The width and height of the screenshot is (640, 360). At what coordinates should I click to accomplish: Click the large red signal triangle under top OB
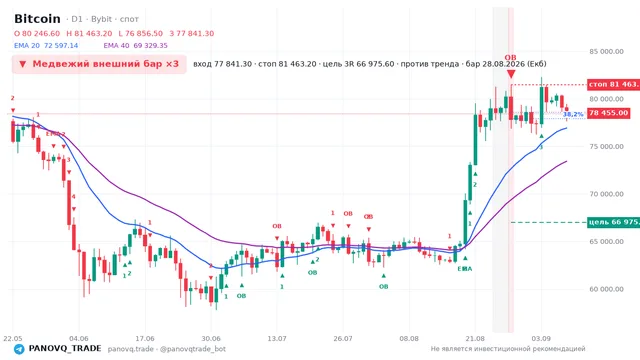point(511,74)
